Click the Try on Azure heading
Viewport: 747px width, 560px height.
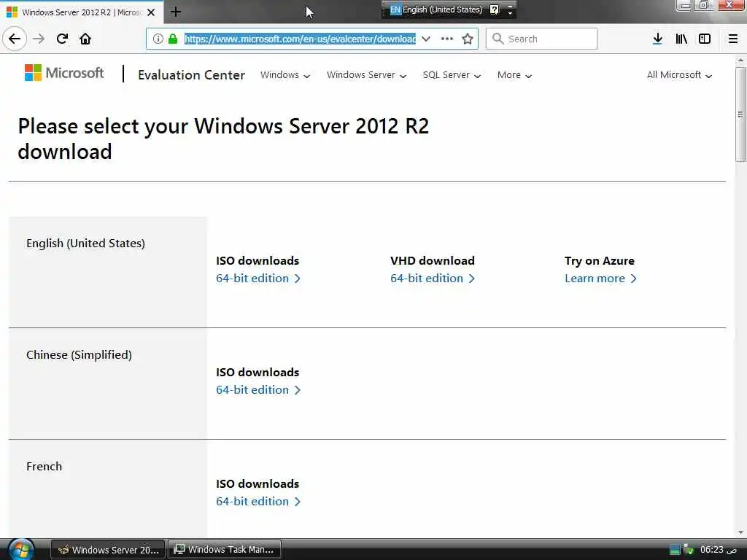(x=600, y=260)
